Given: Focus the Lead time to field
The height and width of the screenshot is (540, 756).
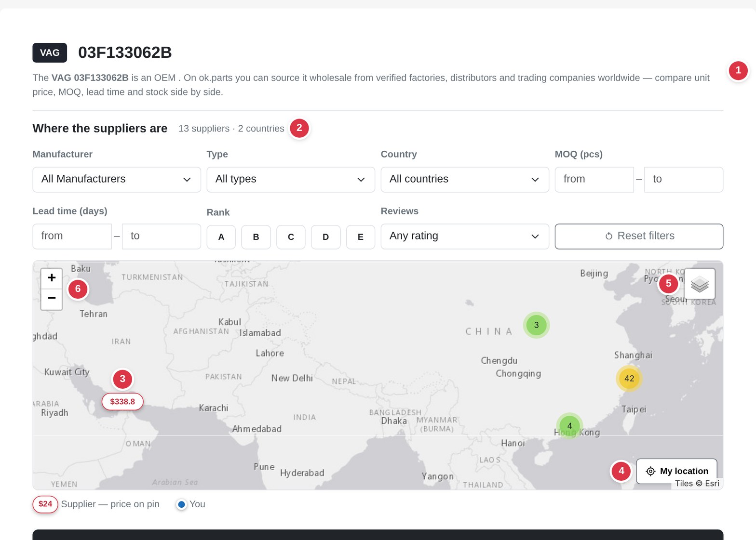Looking at the screenshot, I should [x=162, y=237].
